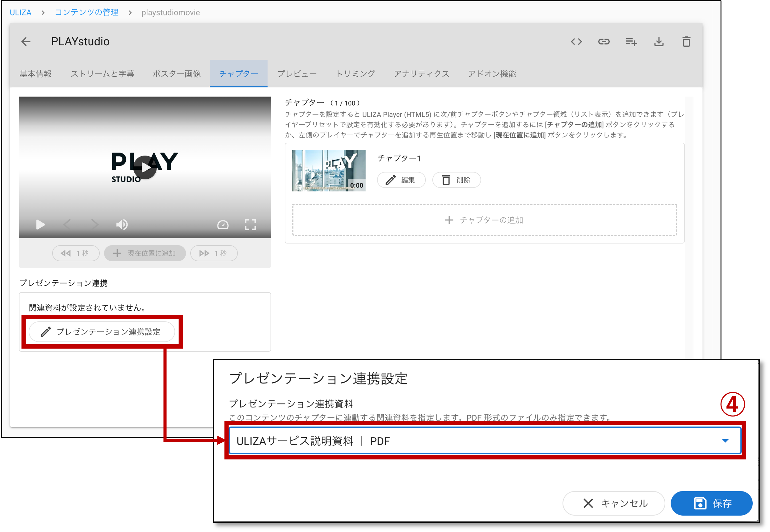Open プレゼンテーション連携設定 button
The width and height of the screenshot is (770, 532).
tap(102, 332)
